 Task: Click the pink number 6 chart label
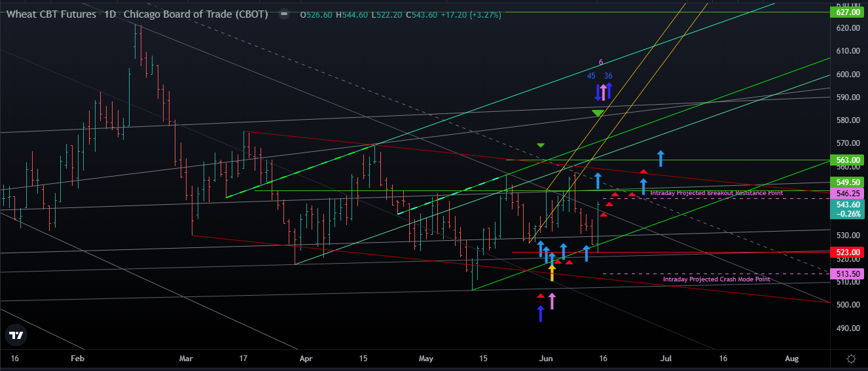pyautogui.click(x=600, y=62)
